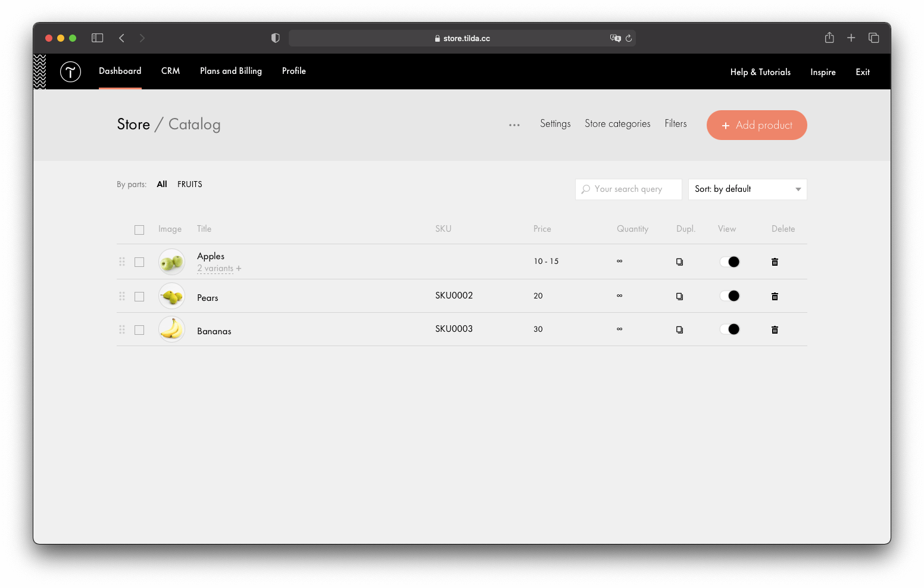The height and width of the screenshot is (588, 924).
Task: Toggle the Bananas view switch off
Action: (x=729, y=329)
